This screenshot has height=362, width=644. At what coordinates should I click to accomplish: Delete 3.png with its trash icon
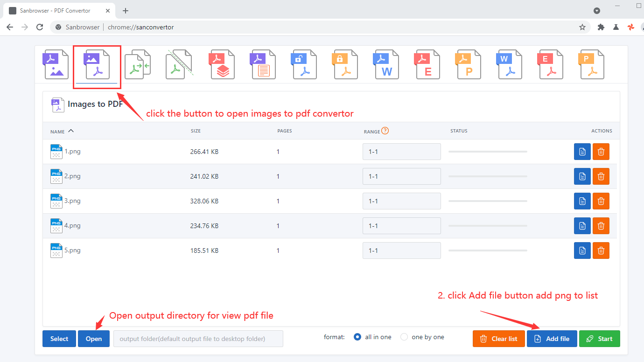pyautogui.click(x=601, y=201)
